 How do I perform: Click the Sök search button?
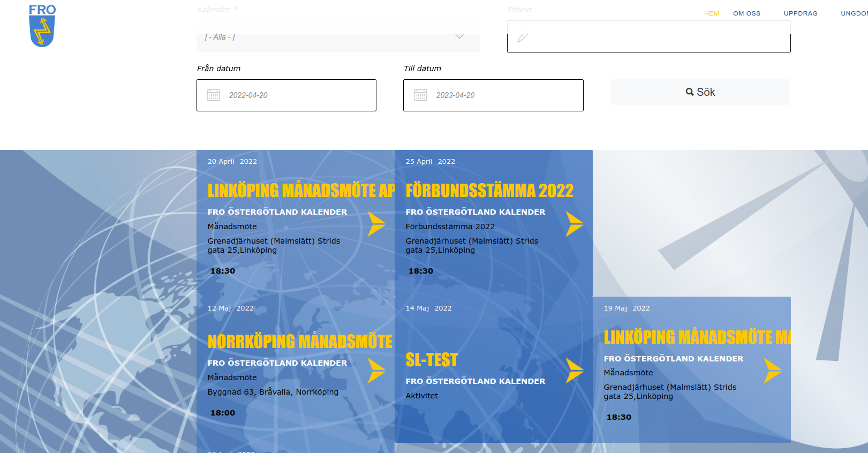click(700, 92)
